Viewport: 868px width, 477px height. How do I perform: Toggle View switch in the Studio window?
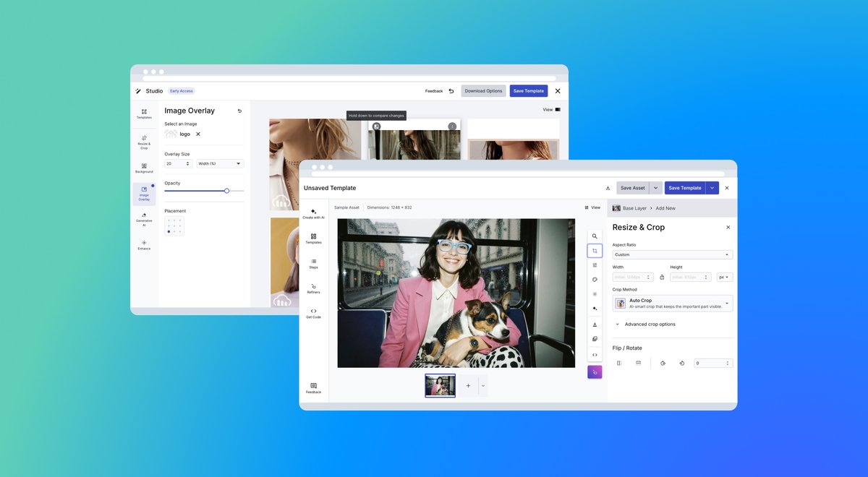pyautogui.click(x=558, y=110)
